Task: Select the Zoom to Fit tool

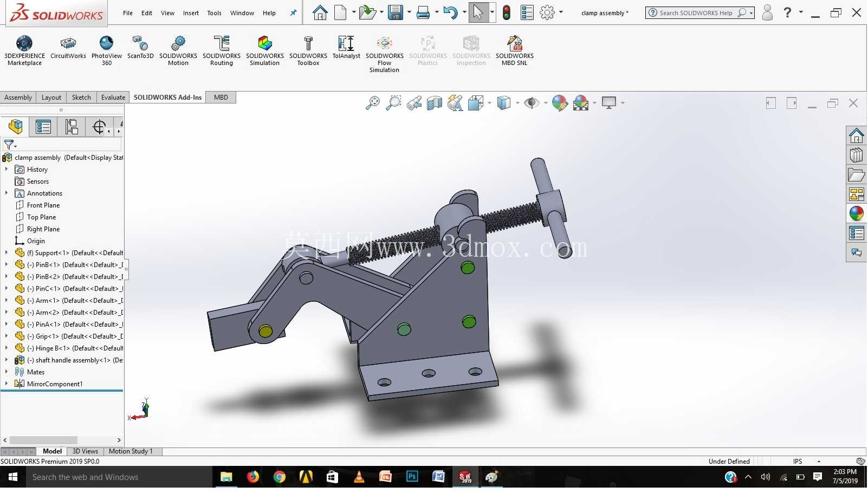Action: tap(373, 103)
